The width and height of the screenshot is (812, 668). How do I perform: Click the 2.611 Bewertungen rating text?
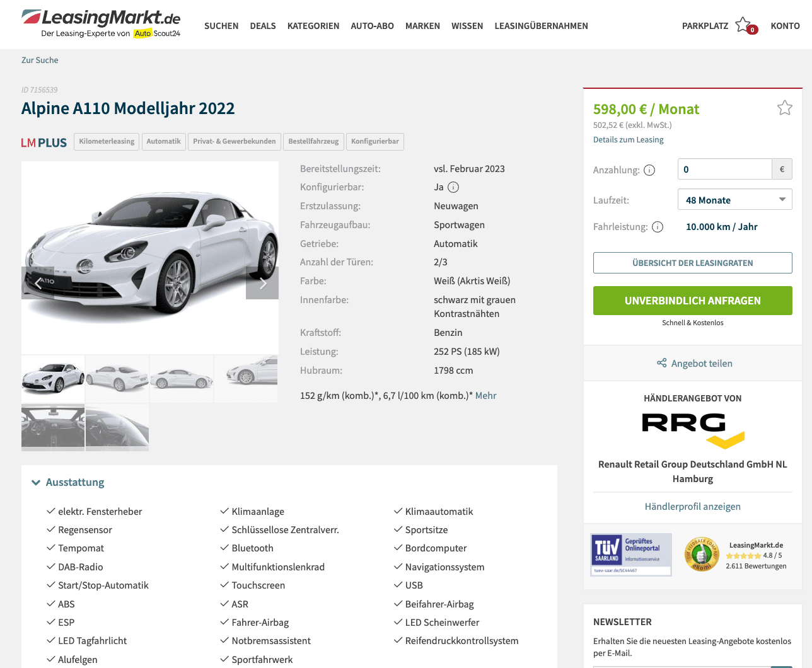(x=756, y=566)
